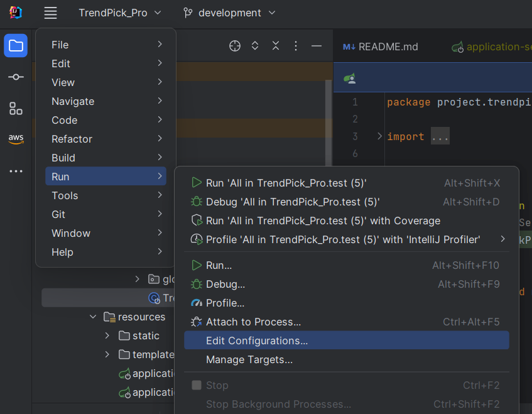The width and height of the screenshot is (532, 414).
Task: Click Collapse All icon in project panel
Action: click(276, 45)
